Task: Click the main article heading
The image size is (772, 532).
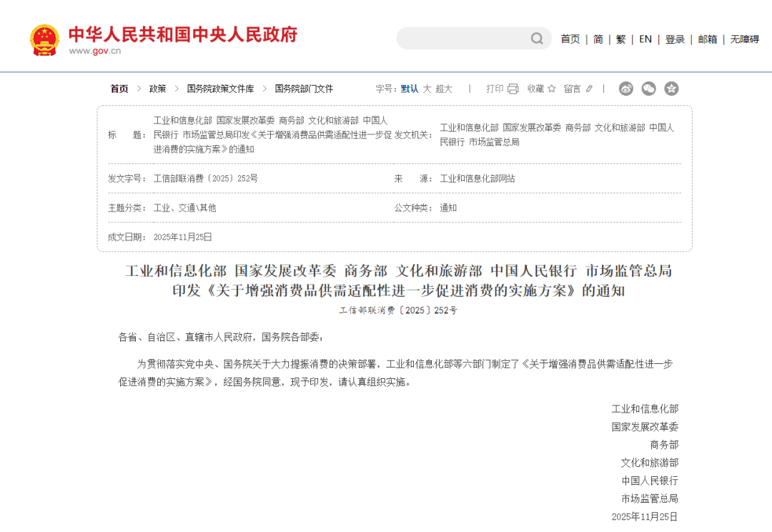Action: pyautogui.click(x=399, y=280)
